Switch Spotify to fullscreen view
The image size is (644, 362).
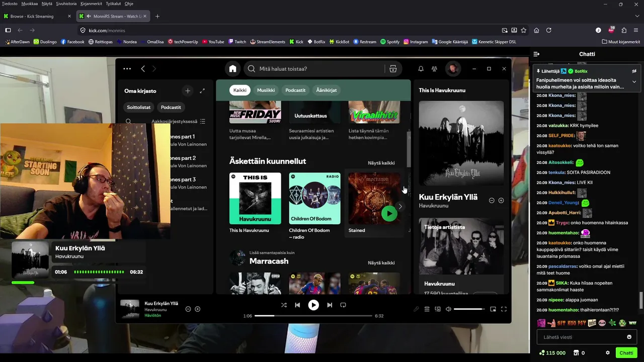point(504,309)
